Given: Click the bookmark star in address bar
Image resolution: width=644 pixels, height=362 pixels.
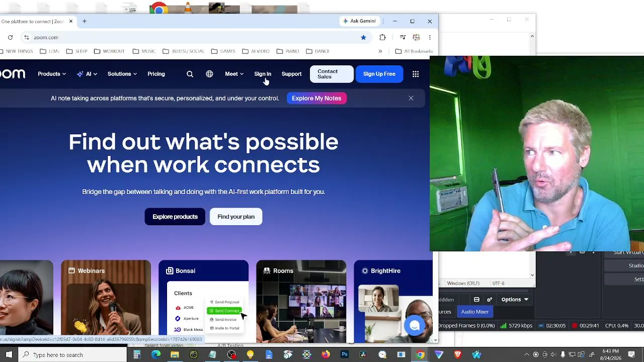Looking at the screenshot, I should click(363, 37).
